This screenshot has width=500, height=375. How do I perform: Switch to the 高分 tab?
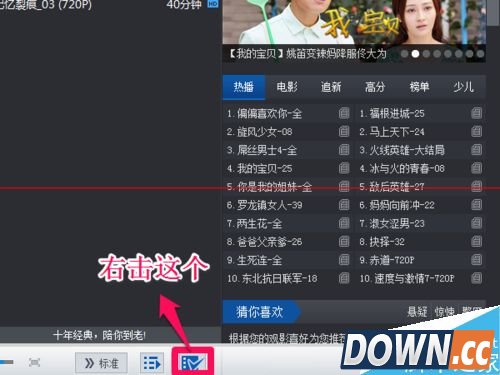point(375,87)
